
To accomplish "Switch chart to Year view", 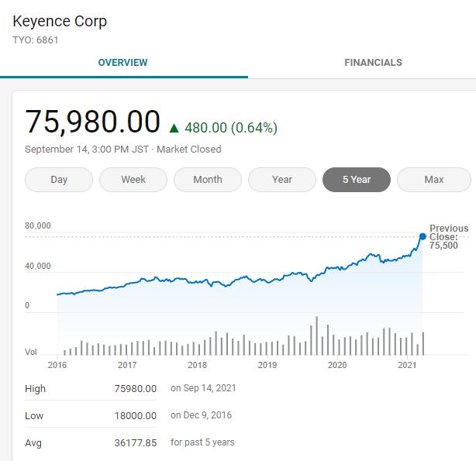I will (282, 180).
